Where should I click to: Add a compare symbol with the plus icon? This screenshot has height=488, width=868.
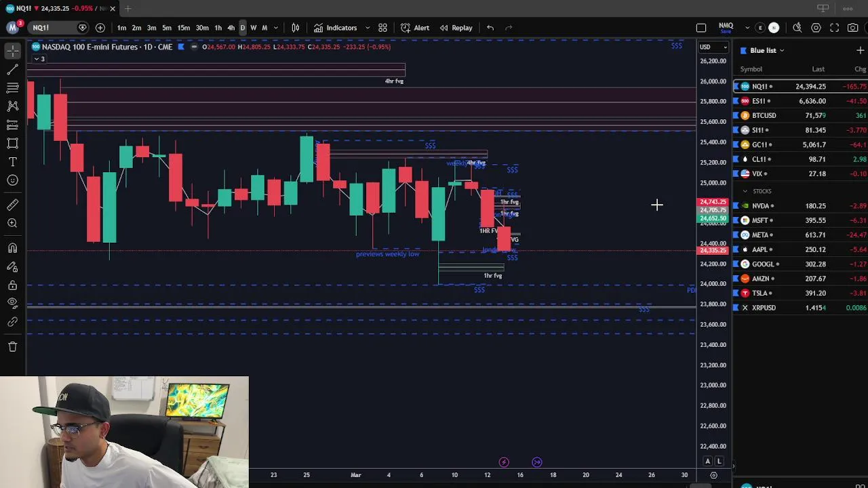[100, 28]
